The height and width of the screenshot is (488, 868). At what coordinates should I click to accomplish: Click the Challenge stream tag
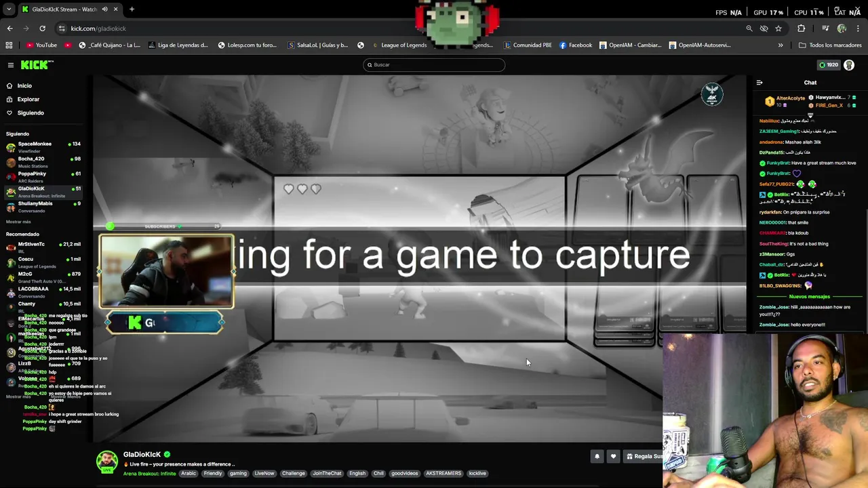294,474
